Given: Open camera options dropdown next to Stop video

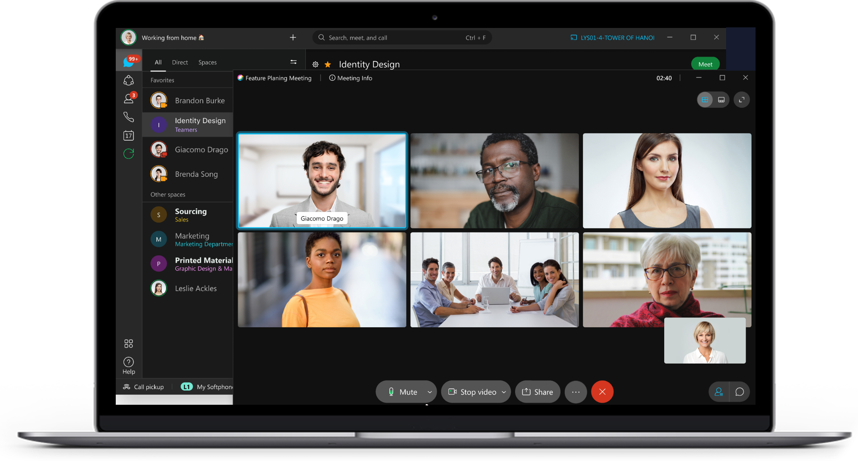Looking at the screenshot, I should 503,392.
